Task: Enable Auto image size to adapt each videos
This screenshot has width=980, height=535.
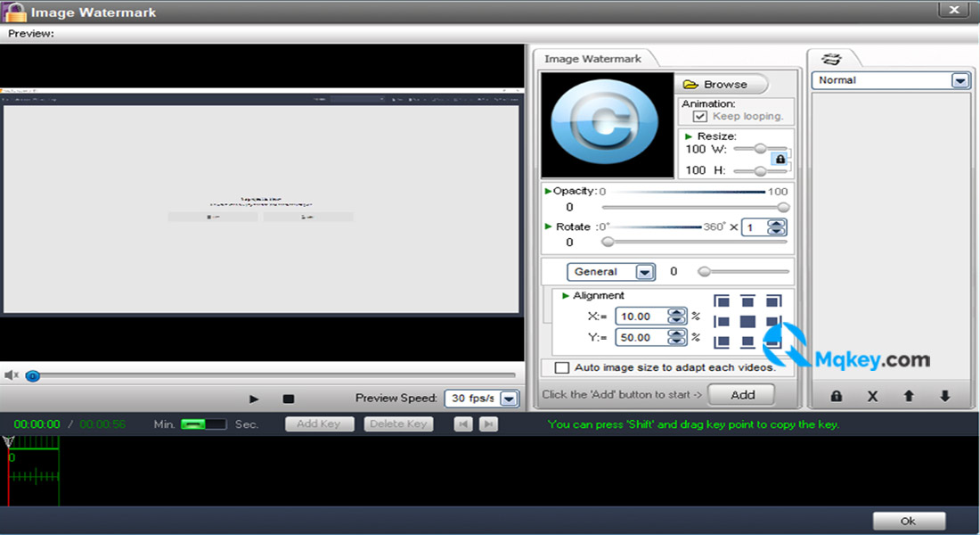Action: (562, 367)
